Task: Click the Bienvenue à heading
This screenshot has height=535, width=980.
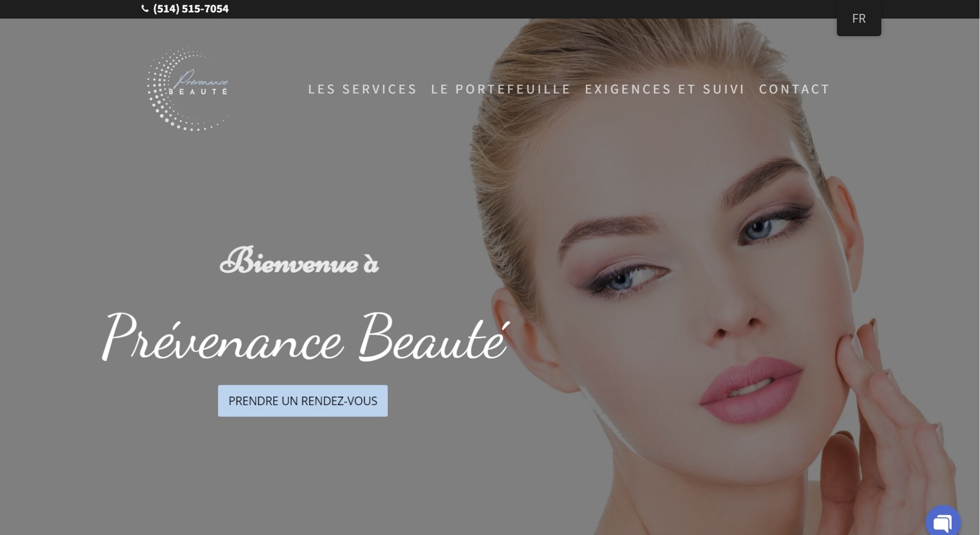Action: pos(299,261)
